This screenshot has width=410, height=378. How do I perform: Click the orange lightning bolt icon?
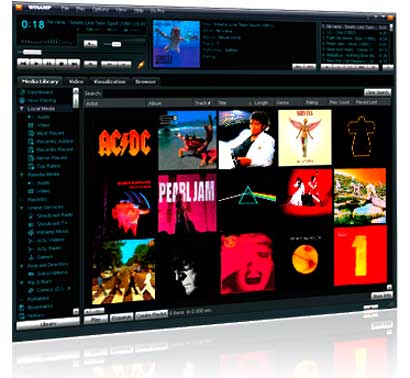[x=141, y=64]
